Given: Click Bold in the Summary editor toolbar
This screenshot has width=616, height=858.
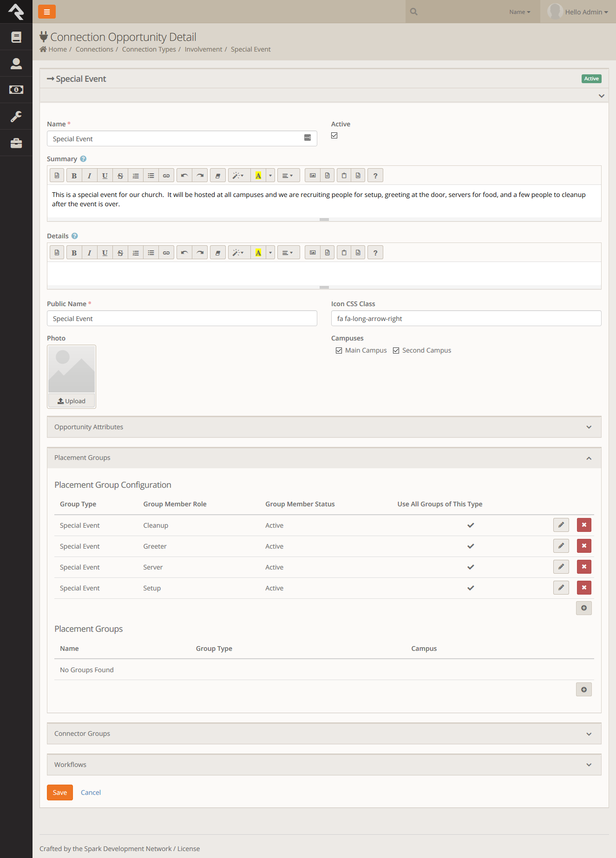Looking at the screenshot, I should click(x=74, y=176).
